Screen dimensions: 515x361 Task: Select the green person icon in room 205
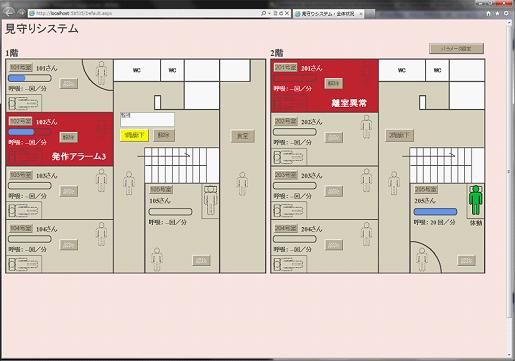click(475, 200)
